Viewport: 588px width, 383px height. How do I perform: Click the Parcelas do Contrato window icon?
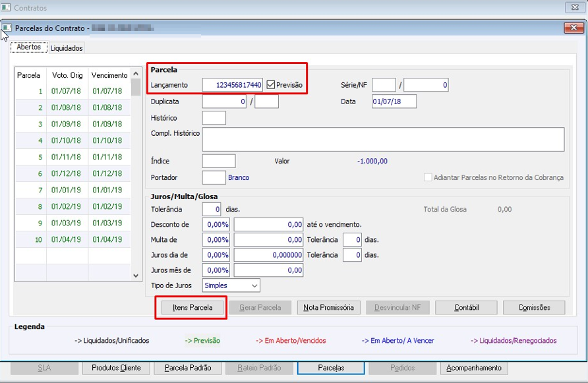(7, 28)
